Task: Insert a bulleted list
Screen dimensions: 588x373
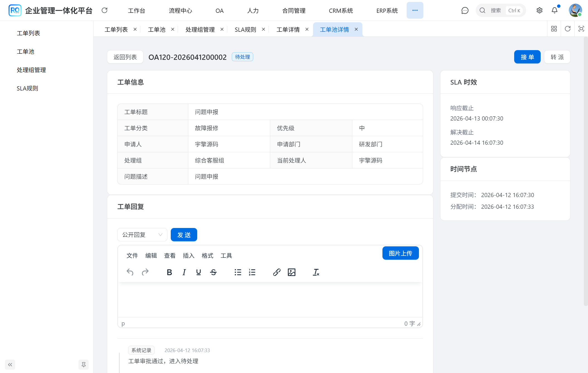Action: 238,272
